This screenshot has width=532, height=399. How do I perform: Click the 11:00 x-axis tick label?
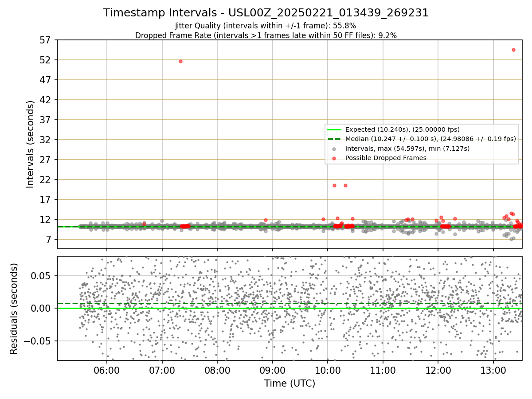[383, 371]
